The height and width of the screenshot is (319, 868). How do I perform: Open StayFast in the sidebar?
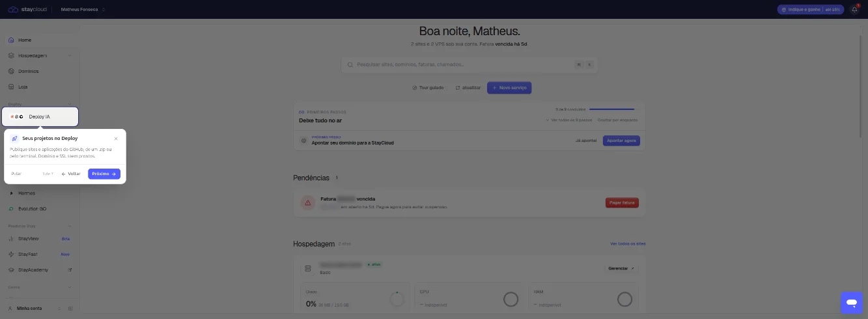[39, 255]
